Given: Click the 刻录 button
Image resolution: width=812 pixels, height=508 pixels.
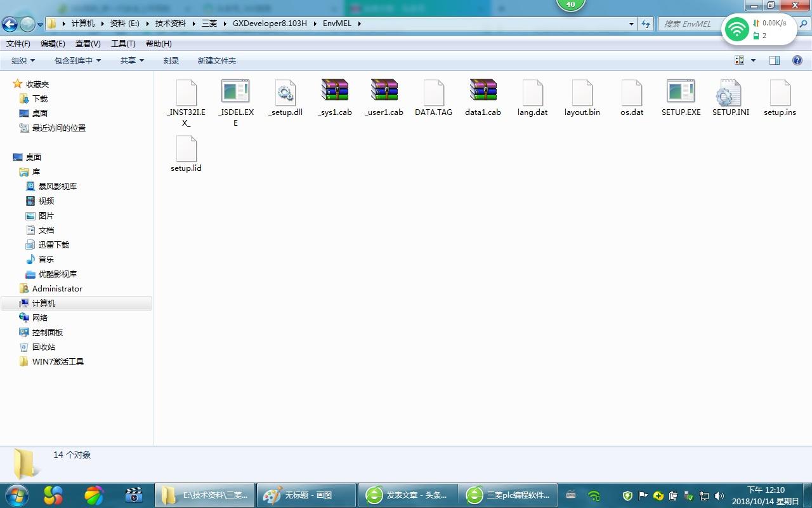Looking at the screenshot, I should [171, 60].
